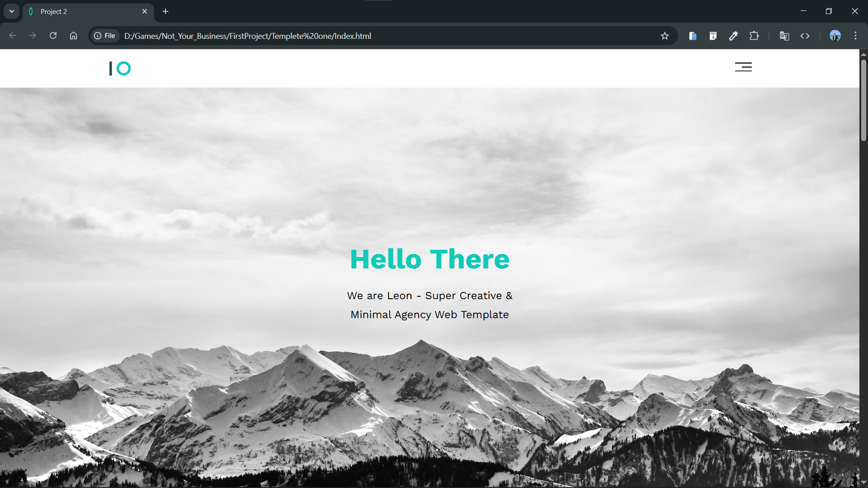This screenshot has width=868, height=488.
Task: Open the Extensions puzzle-piece menu
Action: click(x=754, y=36)
